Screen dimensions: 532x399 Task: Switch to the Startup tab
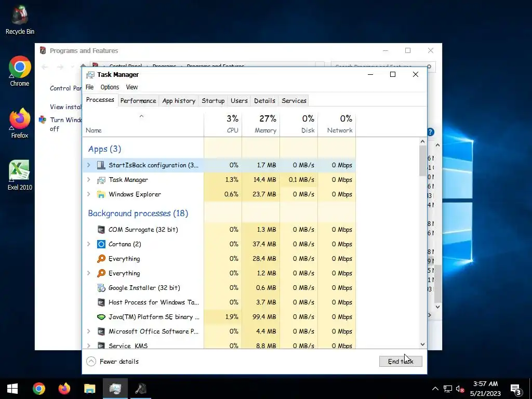(213, 101)
